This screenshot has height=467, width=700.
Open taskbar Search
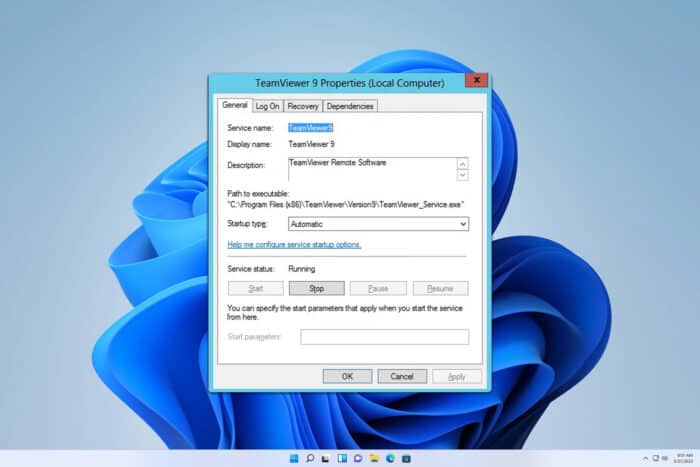click(310, 459)
